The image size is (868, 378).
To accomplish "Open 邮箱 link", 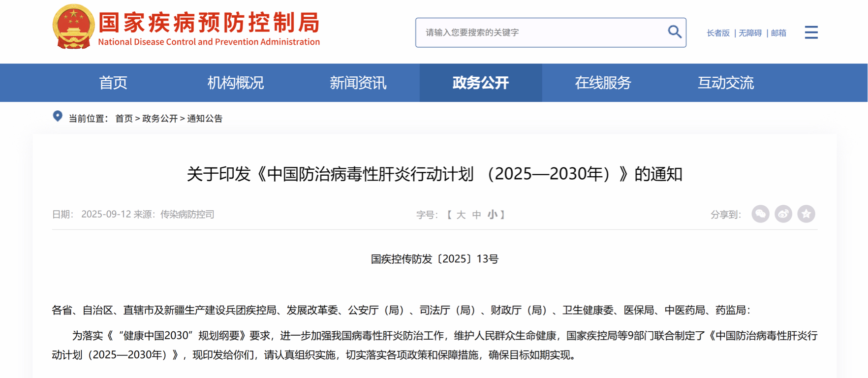I will (778, 33).
